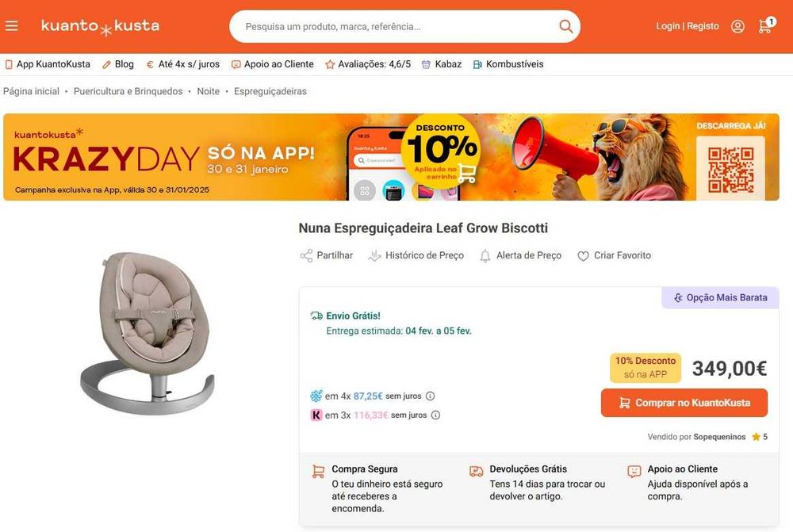Open the Blog menu link
The width and height of the screenshot is (793, 532).
[118, 64]
